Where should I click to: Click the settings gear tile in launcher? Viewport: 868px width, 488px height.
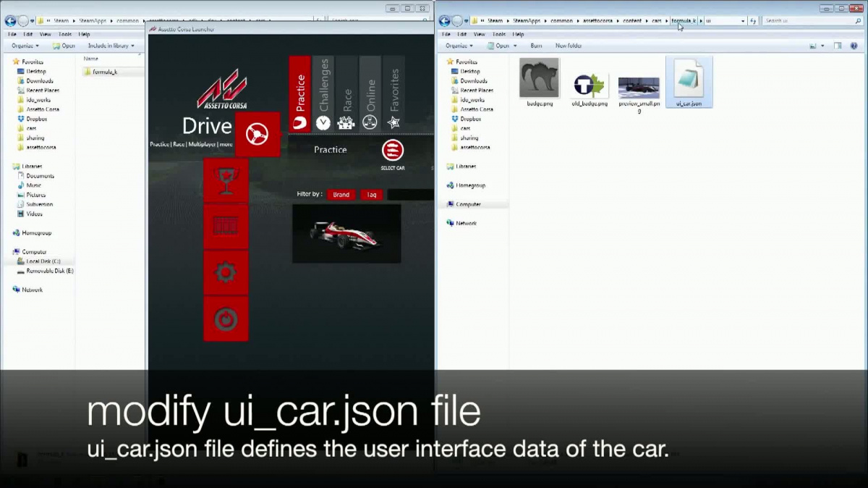pos(226,272)
